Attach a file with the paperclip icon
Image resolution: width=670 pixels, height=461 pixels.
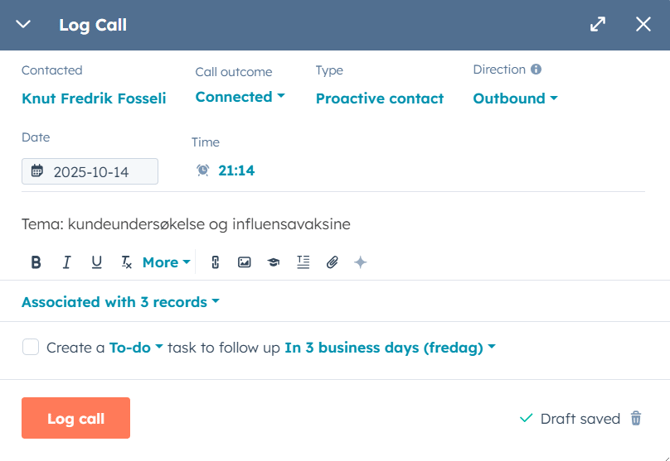tap(332, 262)
